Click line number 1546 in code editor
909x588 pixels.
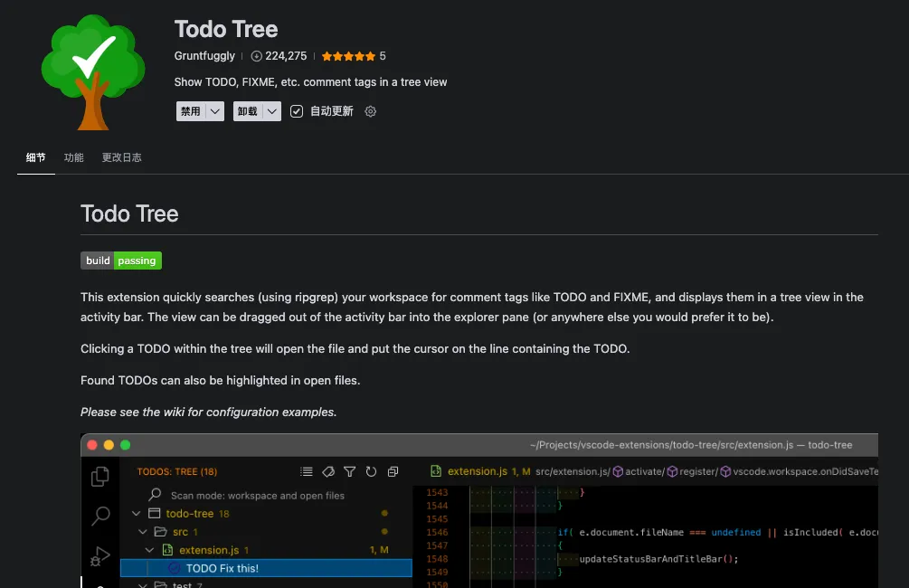tap(437, 532)
